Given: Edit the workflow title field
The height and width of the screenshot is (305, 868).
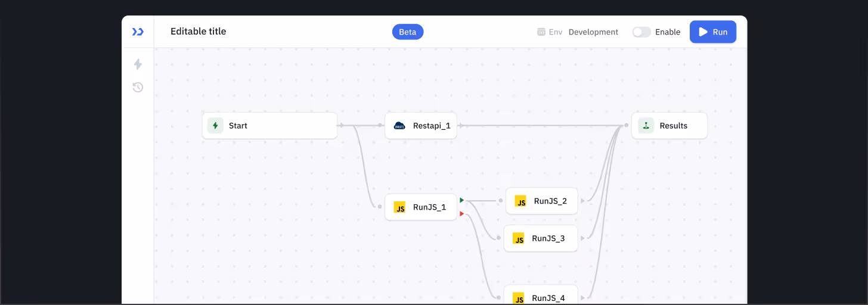Looking at the screenshot, I should (199, 32).
